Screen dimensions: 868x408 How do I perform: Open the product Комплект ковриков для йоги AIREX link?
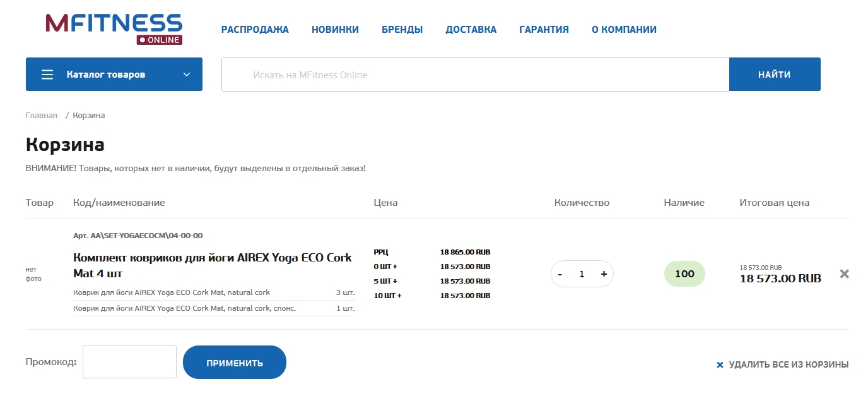point(213,266)
